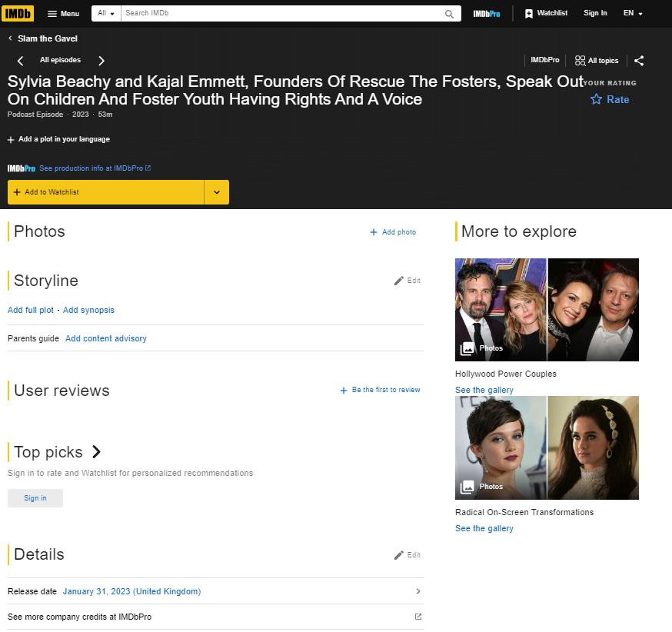Click the magnifying glass search icon

pyautogui.click(x=449, y=14)
